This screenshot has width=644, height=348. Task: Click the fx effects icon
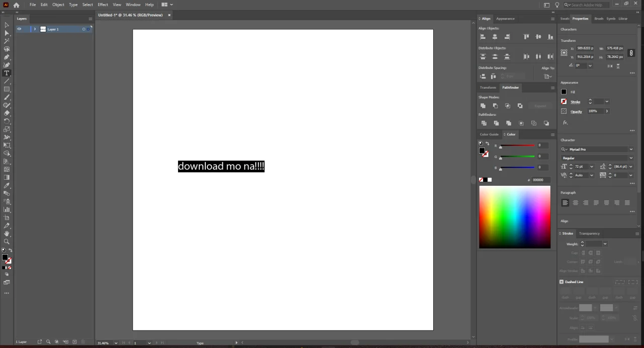pyautogui.click(x=565, y=122)
